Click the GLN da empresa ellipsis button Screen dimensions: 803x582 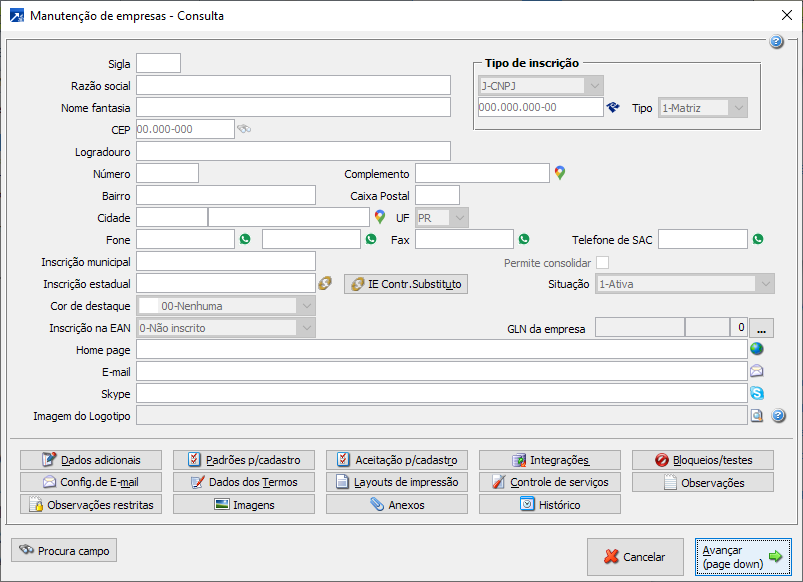pyautogui.click(x=762, y=327)
